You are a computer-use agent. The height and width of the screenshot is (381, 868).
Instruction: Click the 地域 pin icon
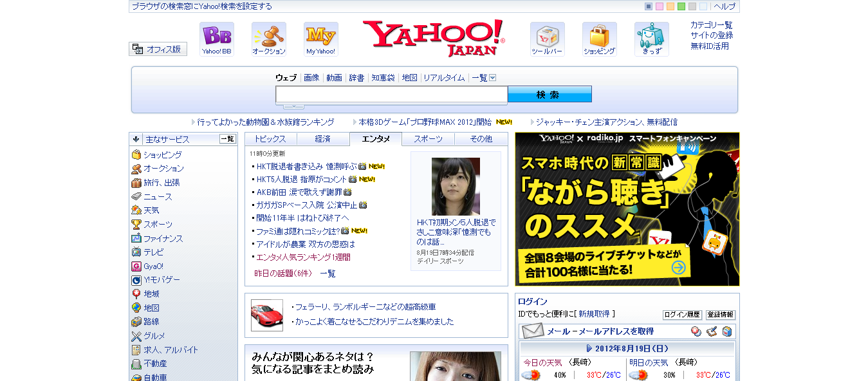136,294
